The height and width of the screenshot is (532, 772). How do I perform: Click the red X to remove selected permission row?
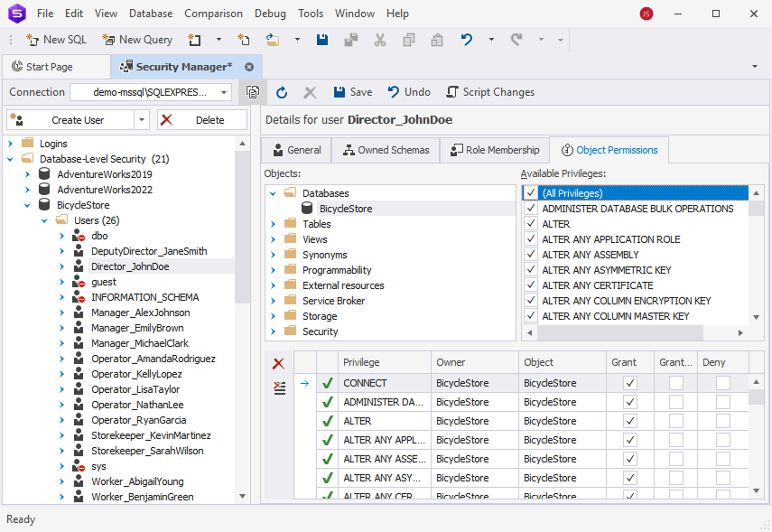(x=279, y=365)
